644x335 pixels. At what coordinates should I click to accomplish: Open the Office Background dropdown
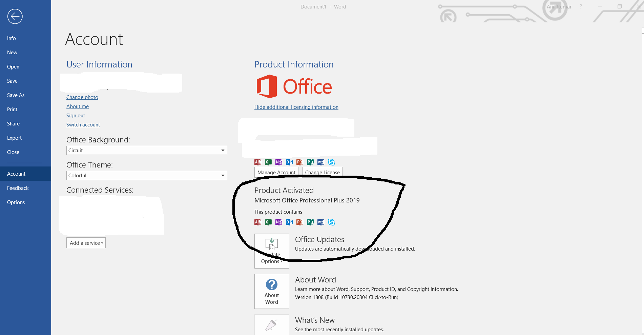147,151
